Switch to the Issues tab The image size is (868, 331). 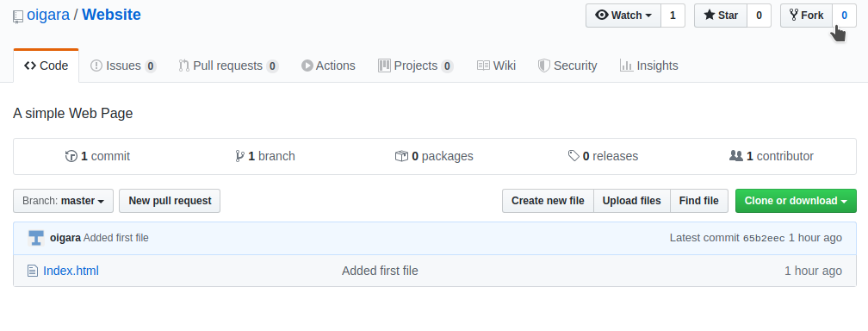tap(123, 66)
